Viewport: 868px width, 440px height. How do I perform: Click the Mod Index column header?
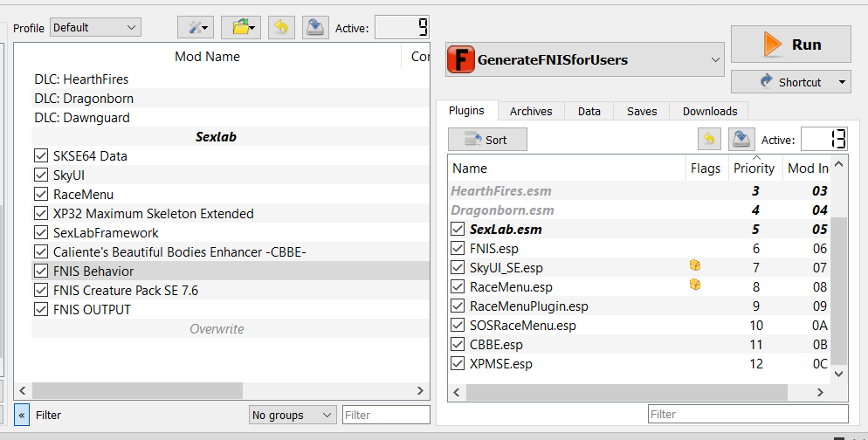click(807, 168)
